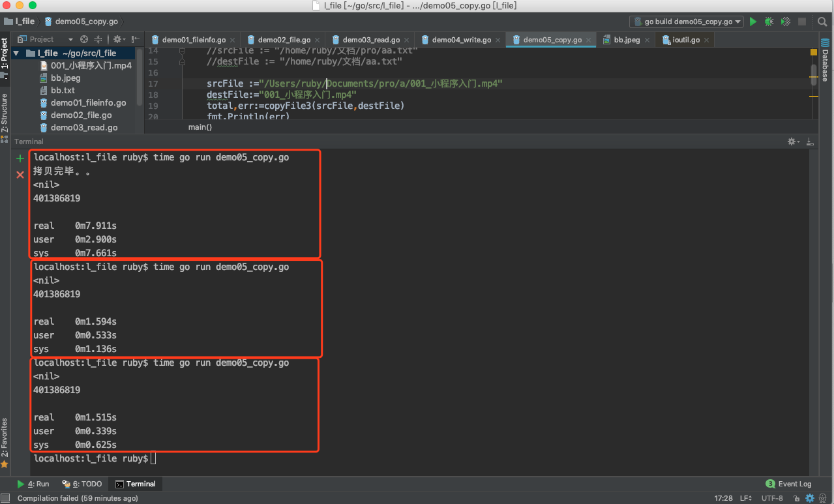Add a new terminal session with plus icon

click(x=20, y=158)
